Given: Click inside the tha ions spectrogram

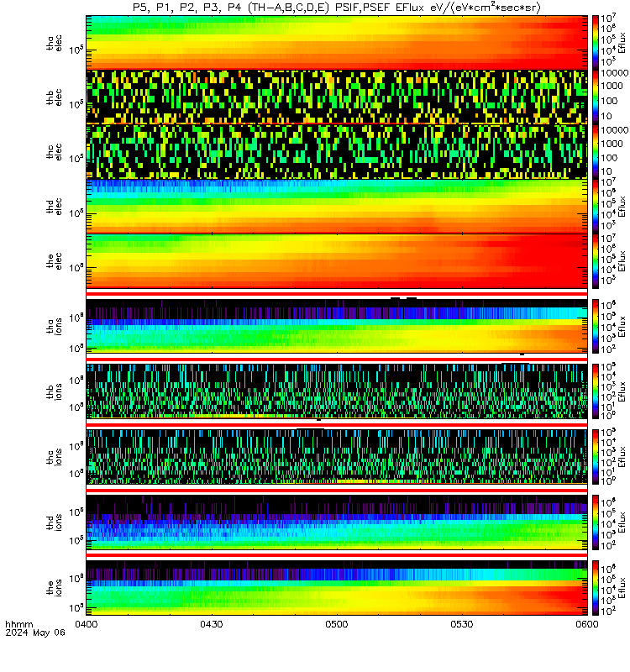Looking at the screenshot, I should [x=337, y=326].
